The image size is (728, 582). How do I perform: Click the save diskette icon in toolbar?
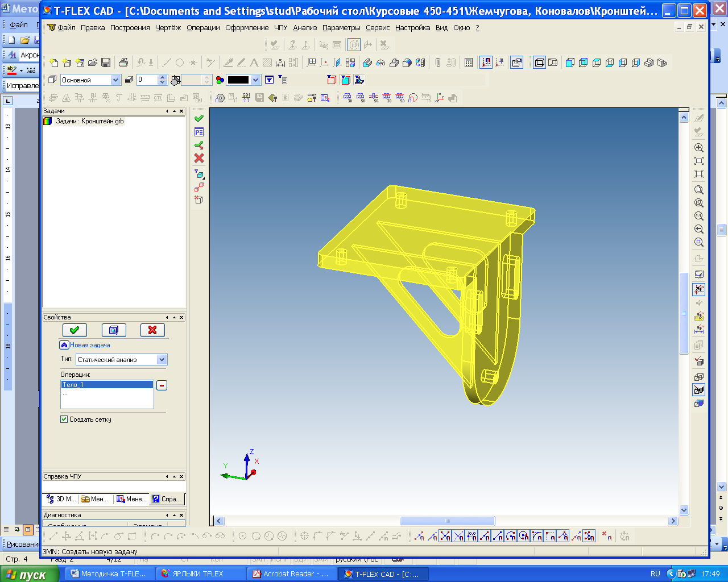point(106,63)
